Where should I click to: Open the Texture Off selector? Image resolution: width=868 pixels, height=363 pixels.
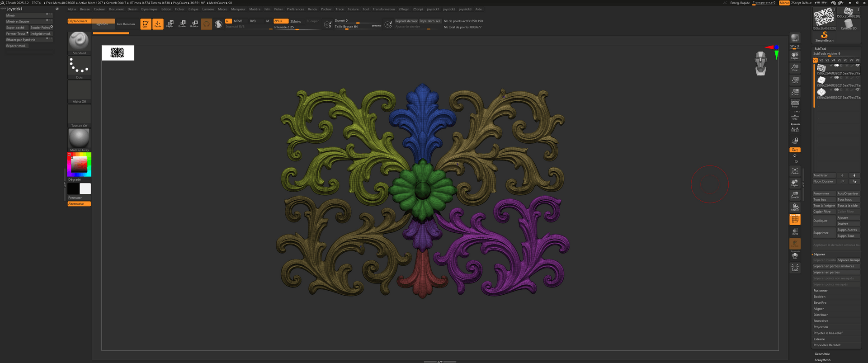[79, 116]
